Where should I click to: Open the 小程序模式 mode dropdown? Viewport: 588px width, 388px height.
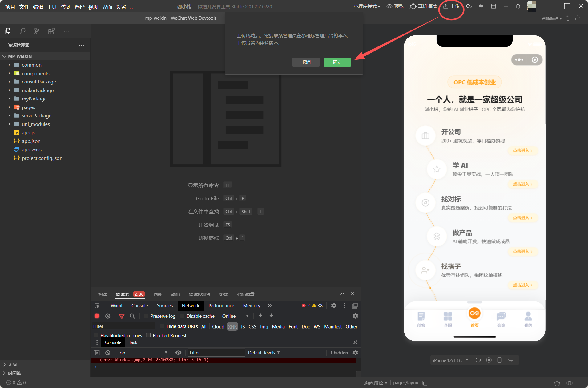click(x=367, y=6)
